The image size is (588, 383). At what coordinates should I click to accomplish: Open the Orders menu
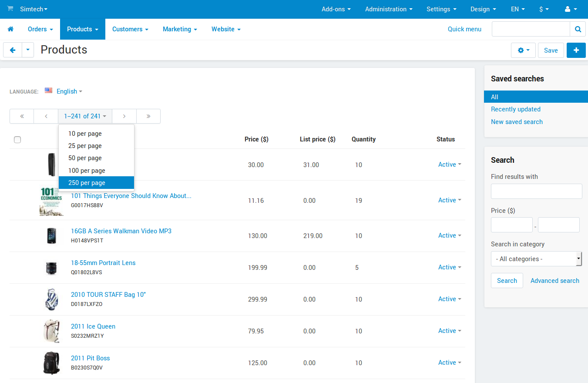40,29
